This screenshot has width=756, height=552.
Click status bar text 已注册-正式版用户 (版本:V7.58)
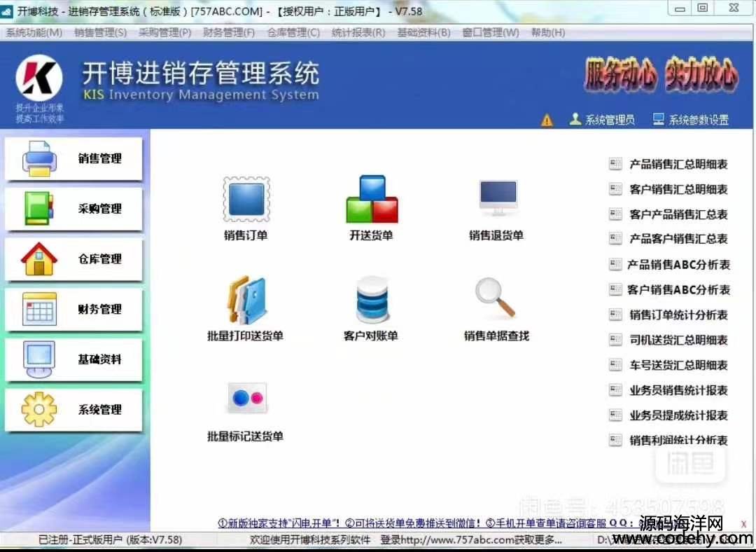click(110, 539)
